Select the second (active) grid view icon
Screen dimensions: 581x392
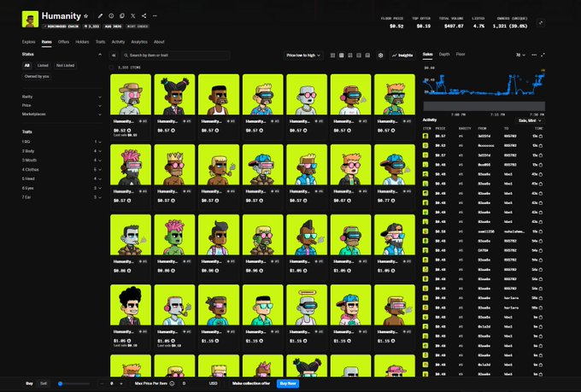pos(341,56)
